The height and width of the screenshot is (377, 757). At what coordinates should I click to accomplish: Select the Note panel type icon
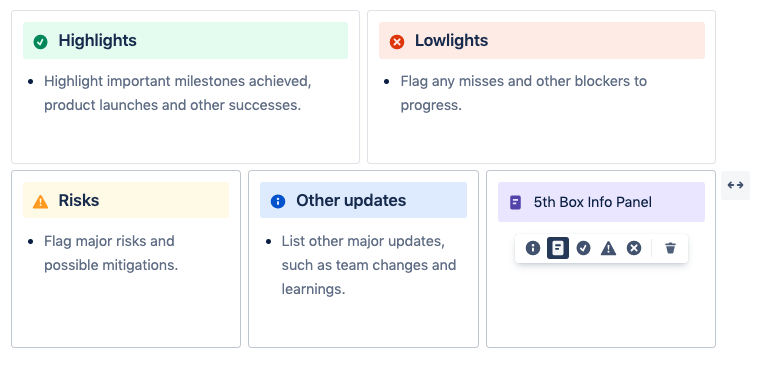[558, 248]
